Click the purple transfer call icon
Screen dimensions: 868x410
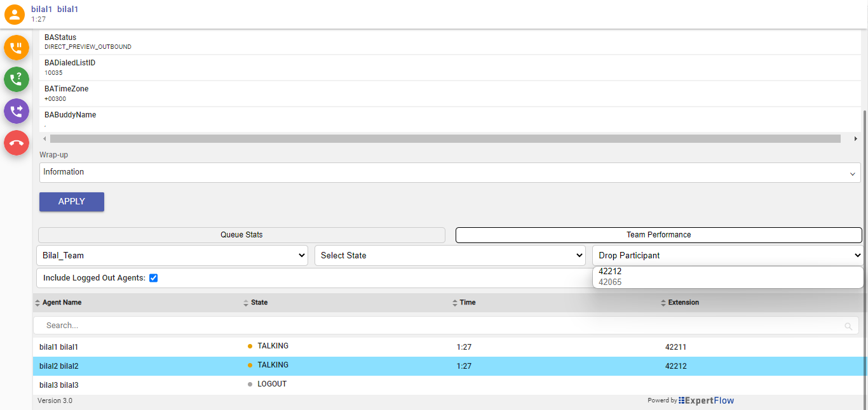point(17,111)
